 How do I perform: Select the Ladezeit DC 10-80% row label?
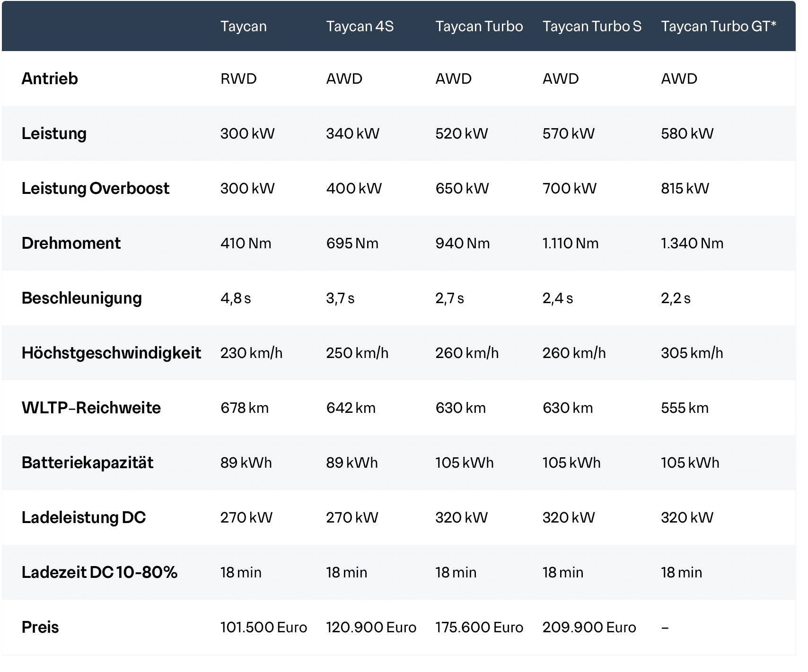click(99, 572)
